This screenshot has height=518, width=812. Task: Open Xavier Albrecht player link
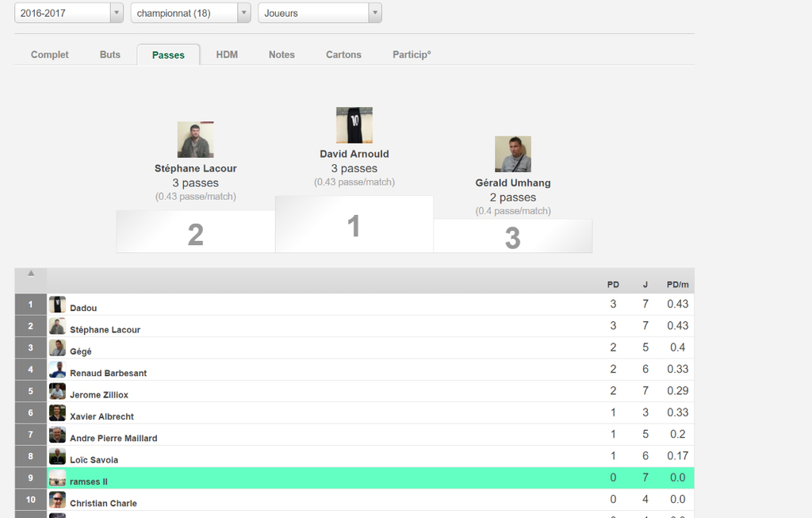(101, 416)
